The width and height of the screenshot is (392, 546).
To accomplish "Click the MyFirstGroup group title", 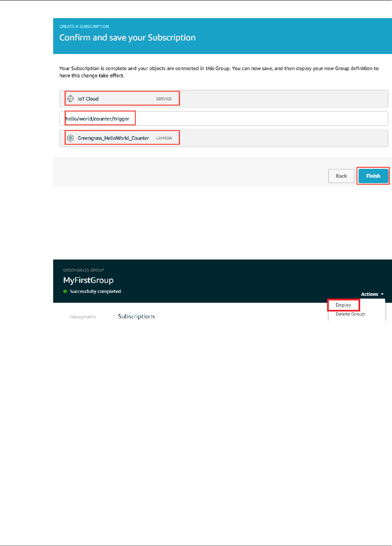I will (x=88, y=280).
